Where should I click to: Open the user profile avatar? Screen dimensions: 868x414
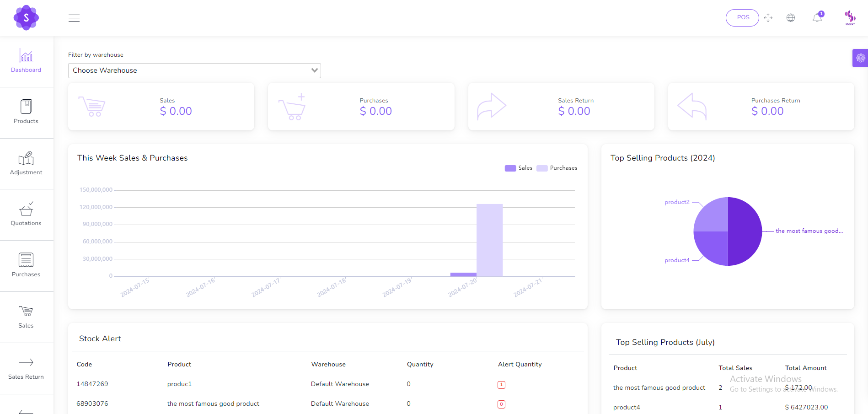click(x=850, y=18)
